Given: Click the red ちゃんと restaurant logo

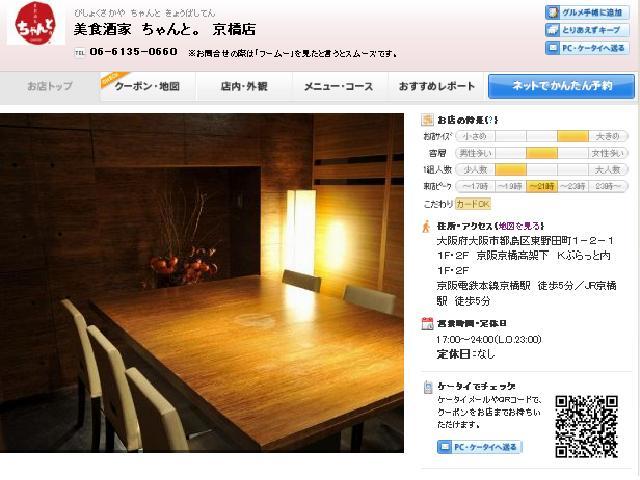Looking at the screenshot, I should (36, 23).
